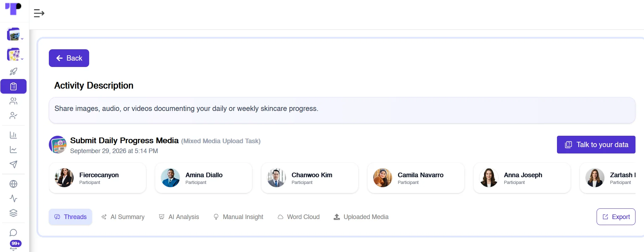This screenshot has width=644, height=252.
Task: Click the Submit Daily Progress Media task icon
Action: [x=58, y=145]
